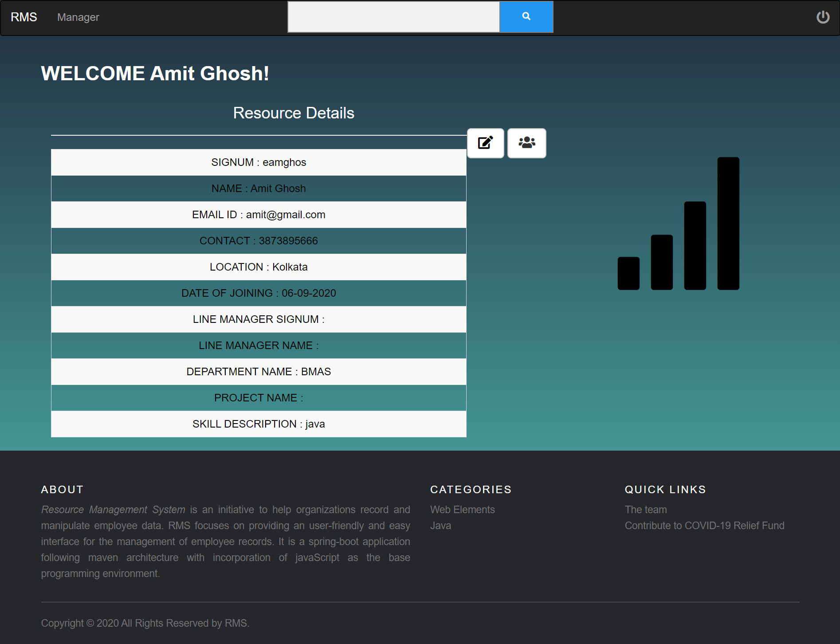Open the Web Elements category link
Screen dimensions: 840x644
(x=462, y=510)
